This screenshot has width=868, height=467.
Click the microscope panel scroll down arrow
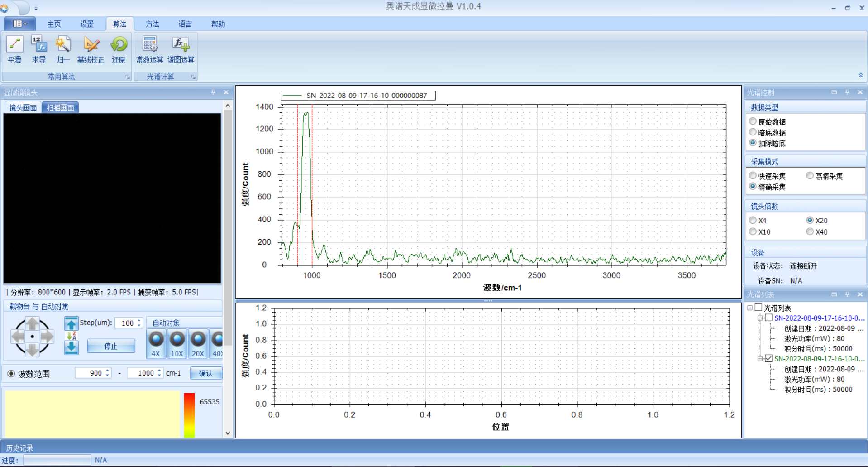point(228,433)
